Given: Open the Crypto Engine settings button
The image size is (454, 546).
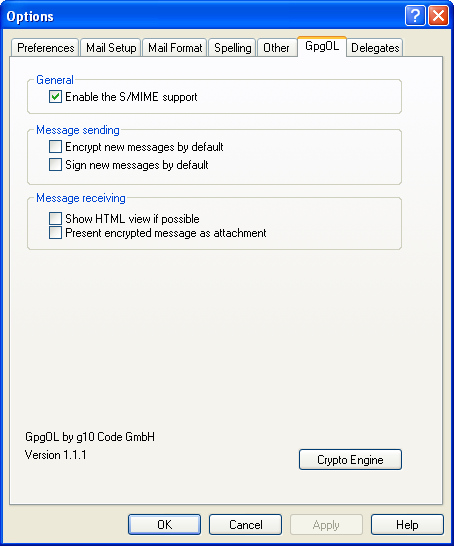Looking at the screenshot, I should click(350, 460).
